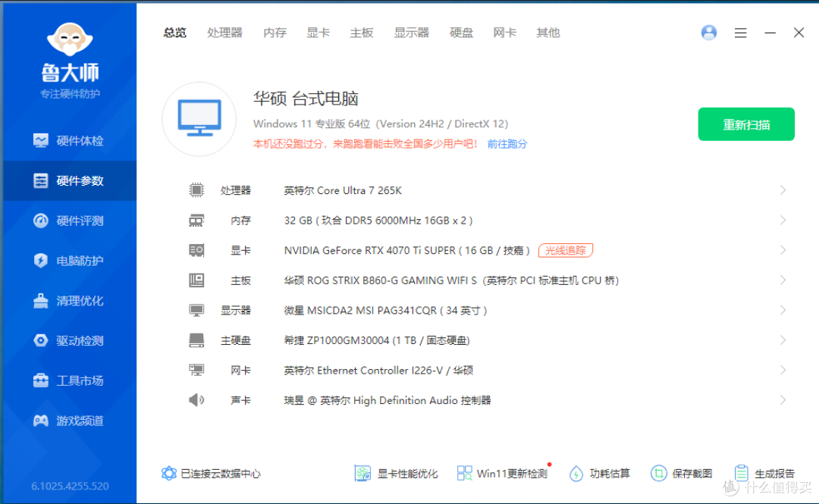Screen dimensions: 819x504
Task: Expand the 主板 row chevron
Action: (783, 280)
